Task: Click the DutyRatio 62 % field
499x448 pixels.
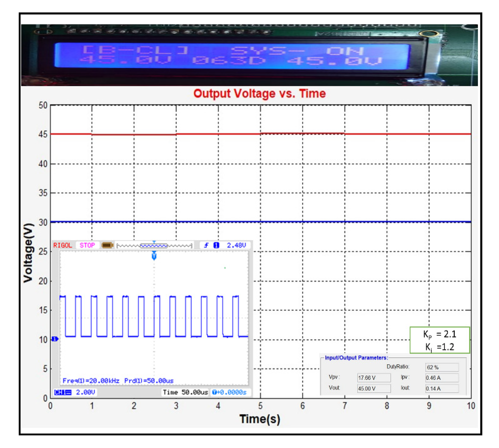Action: [x=442, y=367]
